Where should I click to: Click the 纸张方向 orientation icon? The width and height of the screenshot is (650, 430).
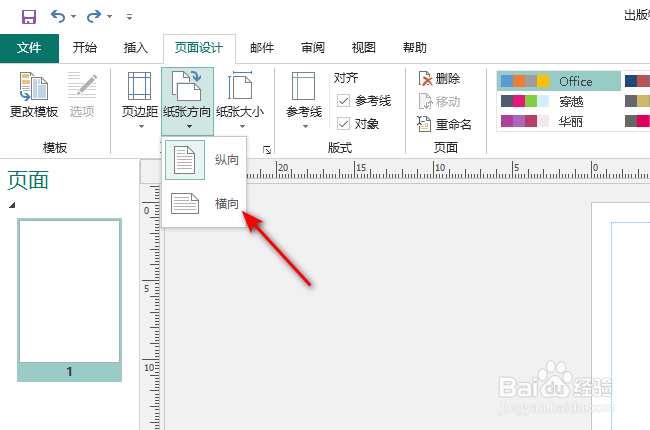[x=187, y=86]
